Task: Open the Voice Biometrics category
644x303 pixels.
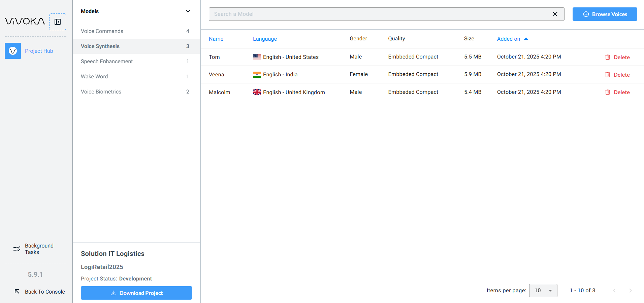Action: pyautogui.click(x=101, y=92)
